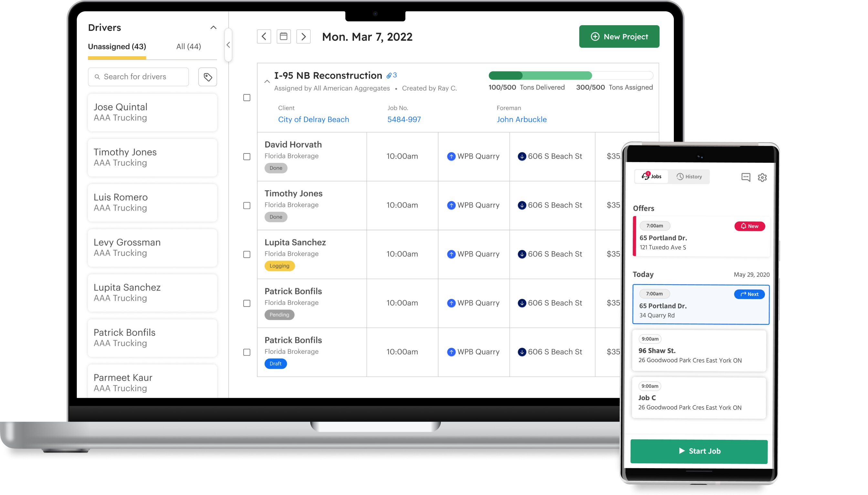Screen dimensions: 868x495
Task: Click the Search for drivers field
Action: pos(138,77)
